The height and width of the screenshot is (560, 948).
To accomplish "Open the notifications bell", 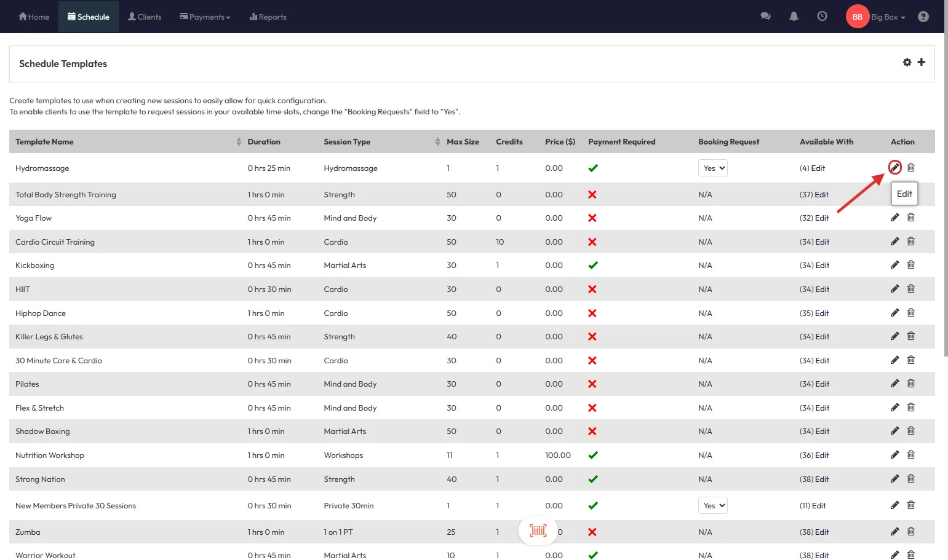I will pyautogui.click(x=794, y=17).
